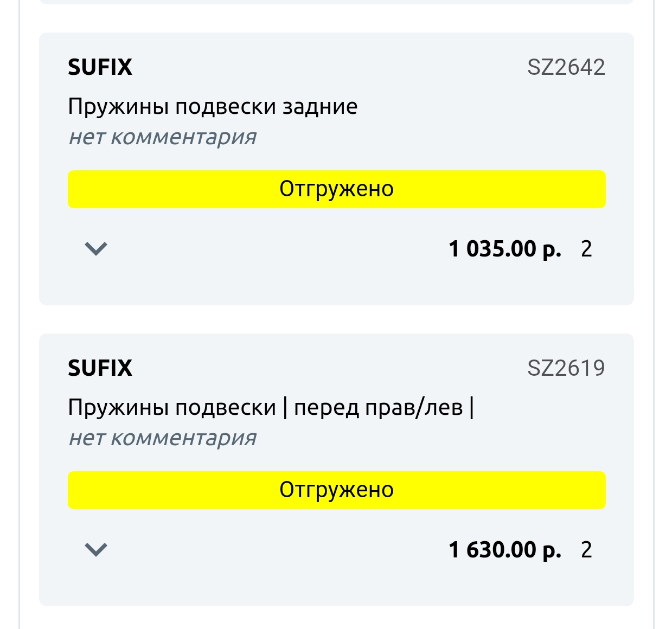Collapse the chevron on the rear springs card
The image size is (672, 629).
96,248
